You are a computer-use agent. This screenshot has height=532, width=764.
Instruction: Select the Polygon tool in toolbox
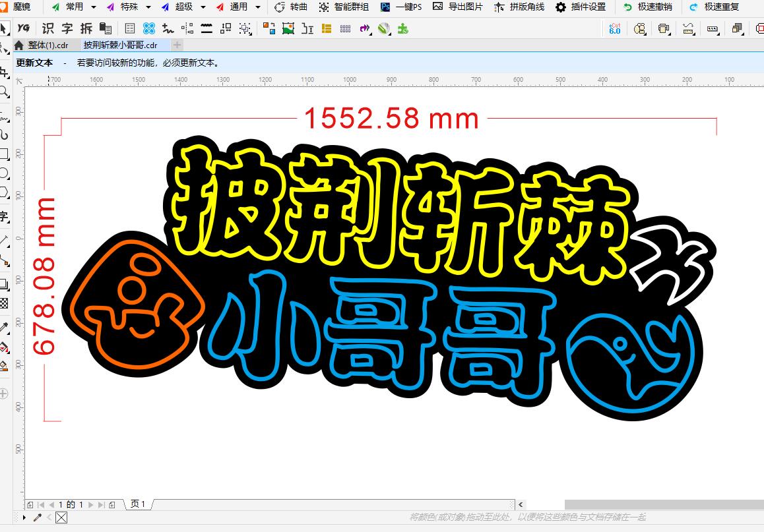point(4,192)
